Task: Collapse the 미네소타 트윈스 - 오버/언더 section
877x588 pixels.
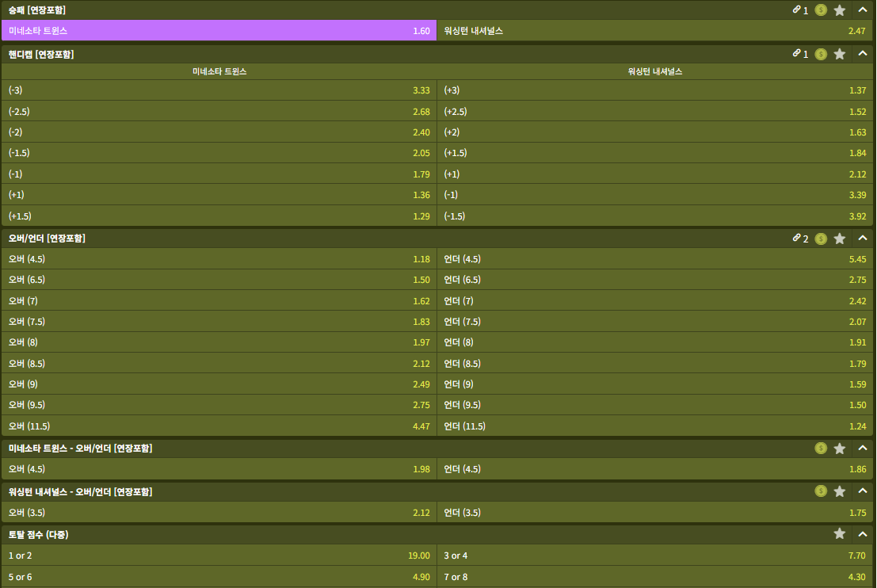Action: [863, 449]
